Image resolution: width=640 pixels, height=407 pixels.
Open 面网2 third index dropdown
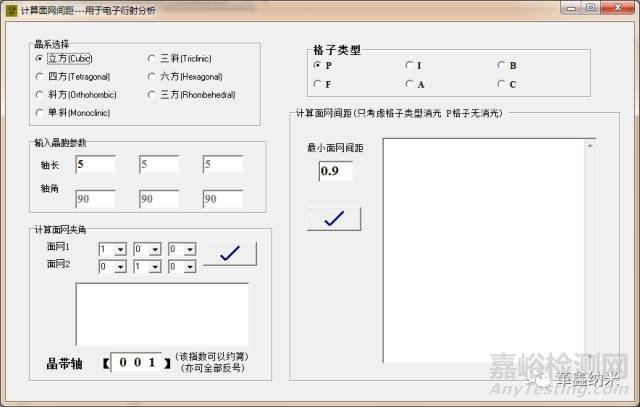coord(190,267)
